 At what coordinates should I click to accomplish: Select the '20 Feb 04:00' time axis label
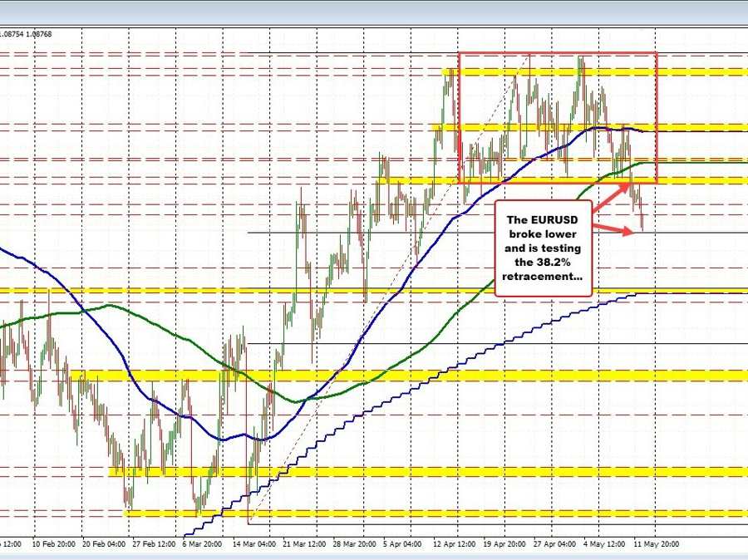coord(104,543)
